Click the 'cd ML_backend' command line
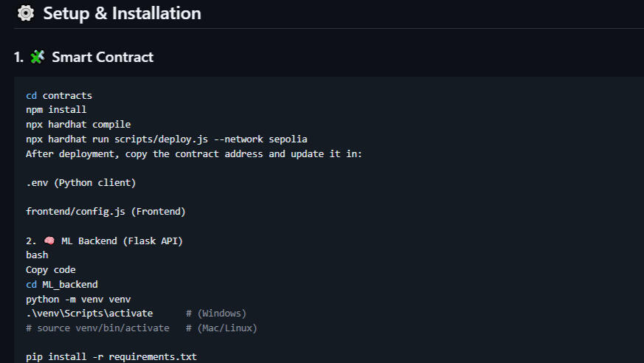Screen dimensions: 644x363 tap(62, 284)
